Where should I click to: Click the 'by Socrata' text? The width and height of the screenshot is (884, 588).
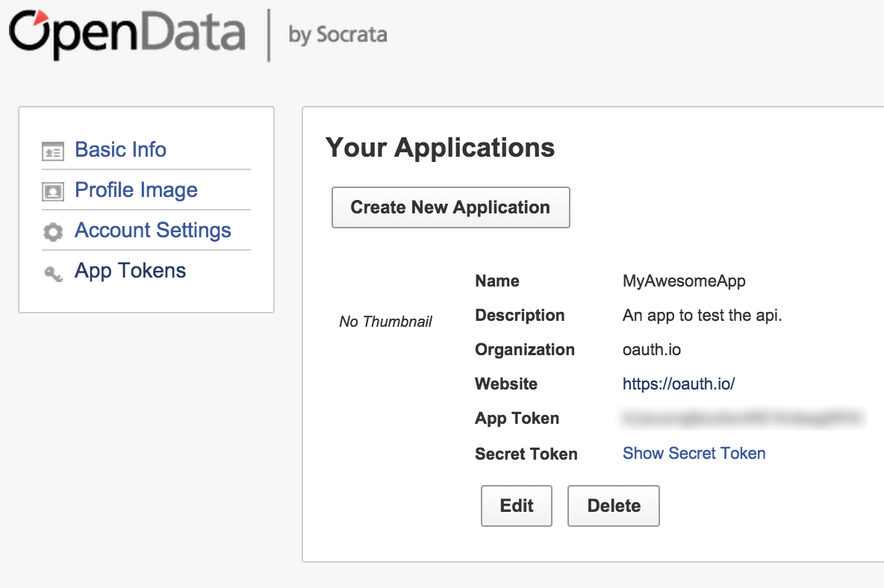(337, 35)
